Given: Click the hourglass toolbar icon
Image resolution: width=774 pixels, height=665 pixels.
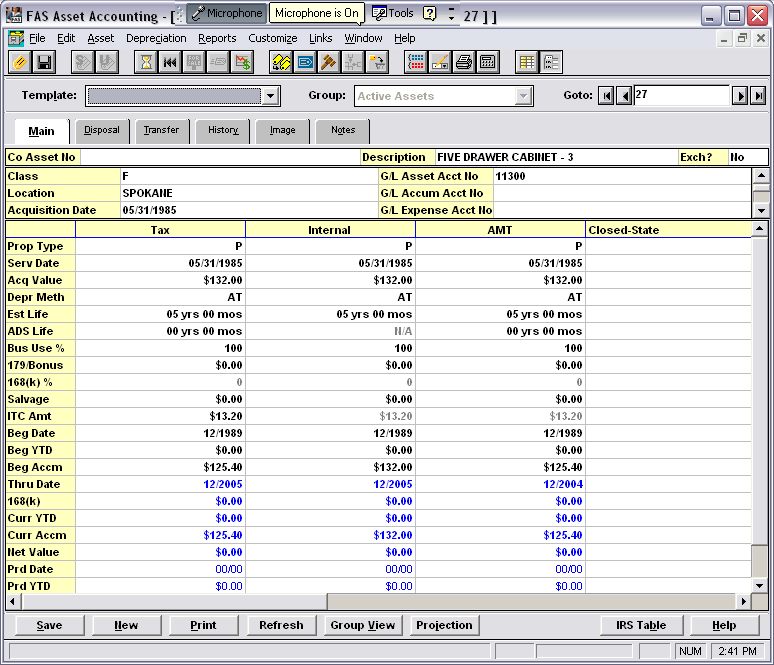Looking at the screenshot, I should coord(146,62).
